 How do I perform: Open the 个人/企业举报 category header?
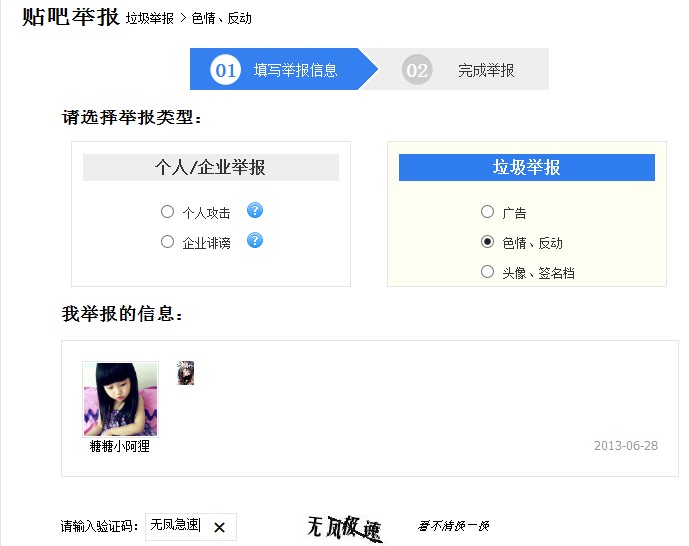tap(211, 167)
